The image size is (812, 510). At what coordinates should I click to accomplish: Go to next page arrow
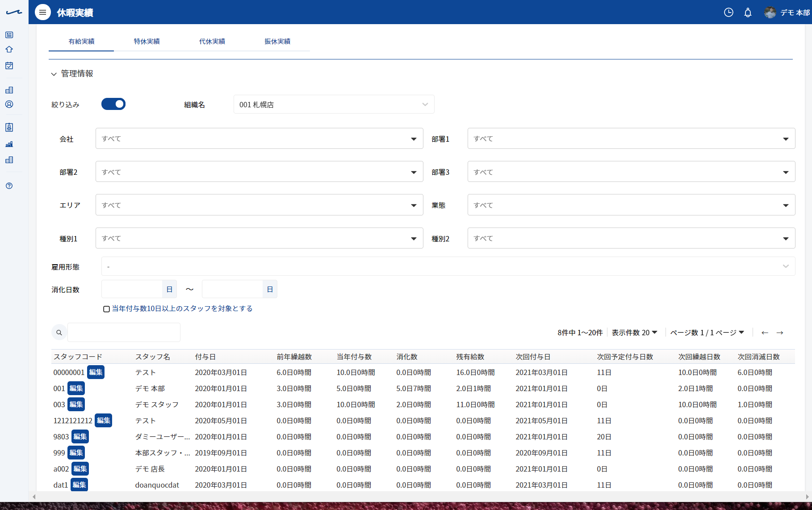tap(780, 333)
